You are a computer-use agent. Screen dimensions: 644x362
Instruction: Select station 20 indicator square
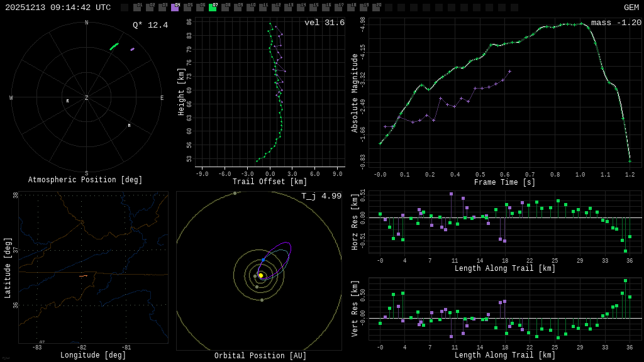pos(376,8)
